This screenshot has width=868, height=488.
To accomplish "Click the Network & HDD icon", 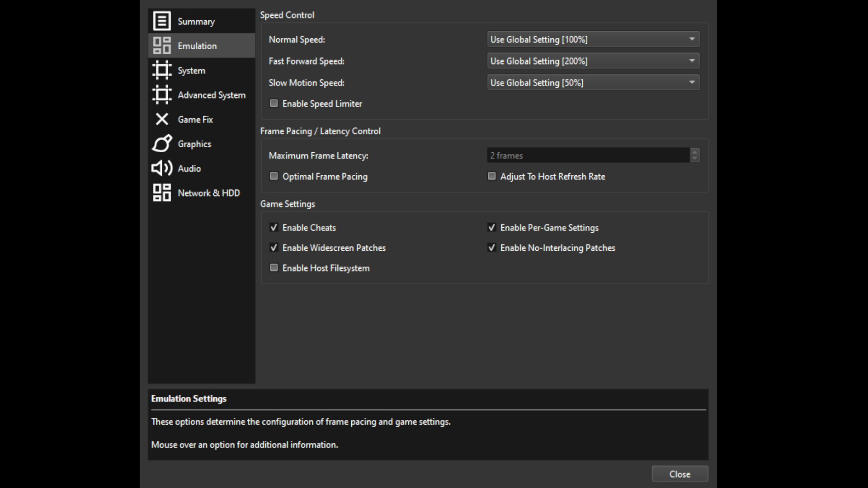I will tap(161, 192).
